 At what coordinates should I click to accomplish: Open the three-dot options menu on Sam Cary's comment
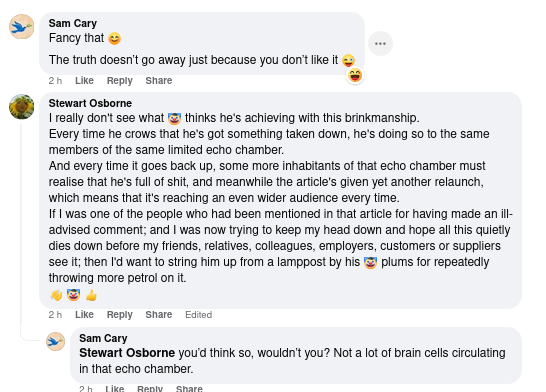(380, 44)
